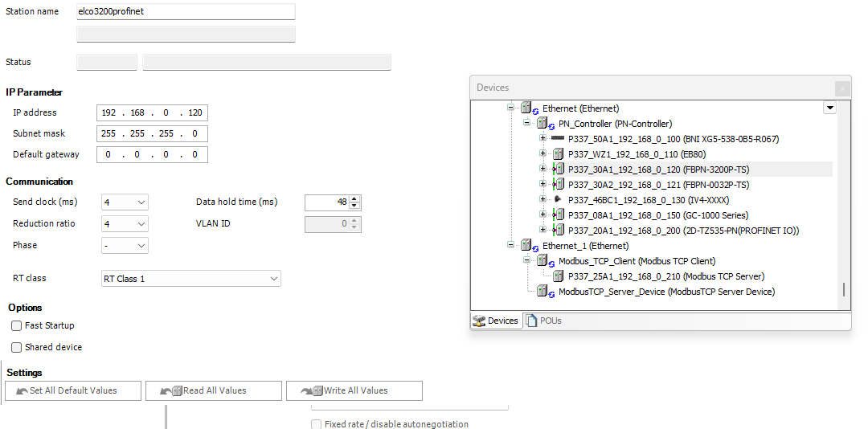This screenshot has width=868, height=429.
Task: Click the Write All Values button
Action: point(354,391)
